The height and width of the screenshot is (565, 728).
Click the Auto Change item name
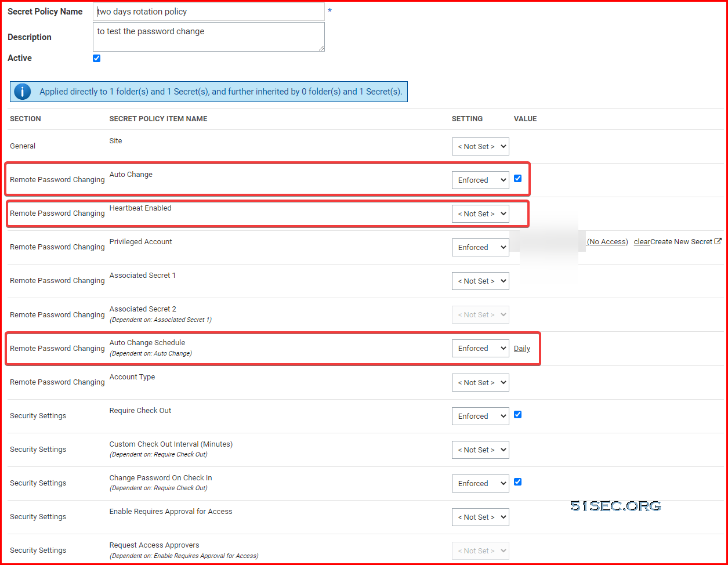(131, 175)
